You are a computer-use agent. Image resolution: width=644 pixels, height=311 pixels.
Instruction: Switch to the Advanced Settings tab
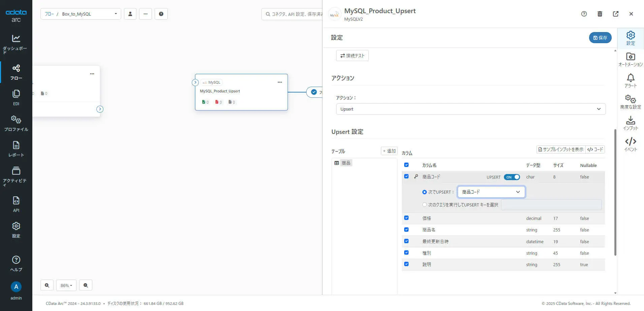pos(630,102)
